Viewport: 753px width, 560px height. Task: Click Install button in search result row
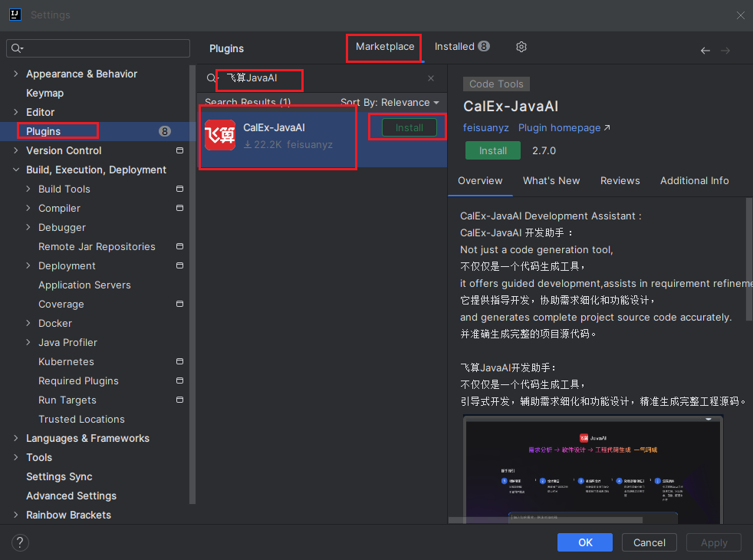[409, 127]
